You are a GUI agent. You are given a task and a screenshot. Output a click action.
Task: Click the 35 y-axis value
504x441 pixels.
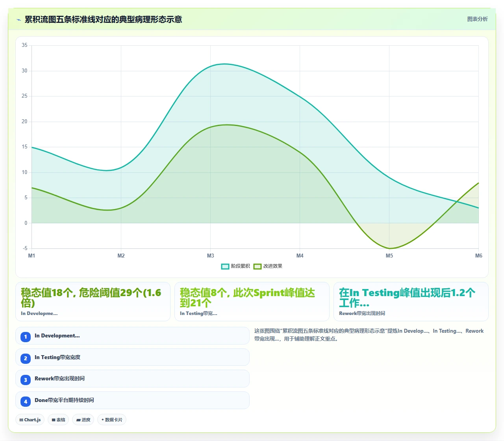[24, 45]
